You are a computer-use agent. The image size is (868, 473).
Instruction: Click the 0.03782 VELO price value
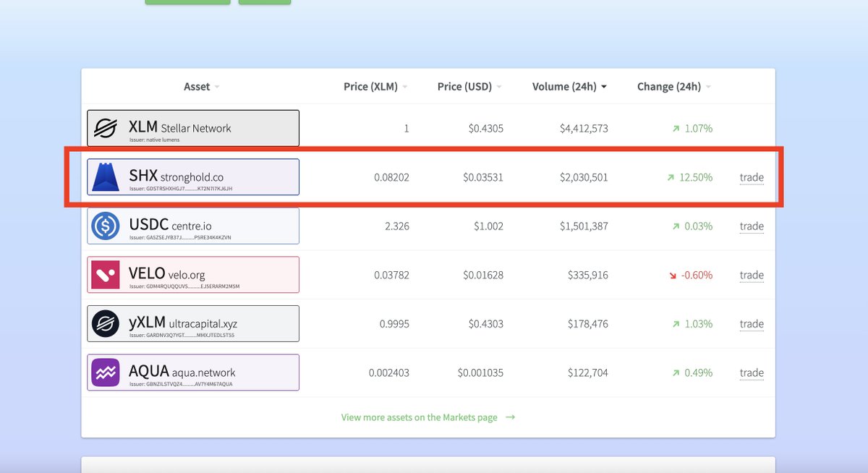pyautogui.click(x=391, y=275)
